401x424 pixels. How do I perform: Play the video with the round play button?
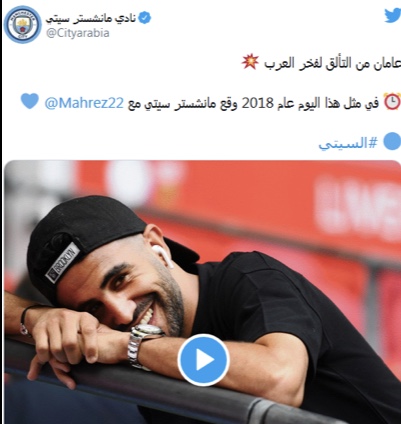pos(203,360)
